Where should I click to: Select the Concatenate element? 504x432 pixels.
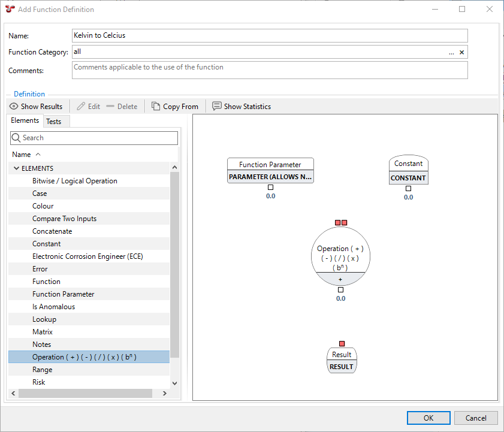[x=89, y=231]
